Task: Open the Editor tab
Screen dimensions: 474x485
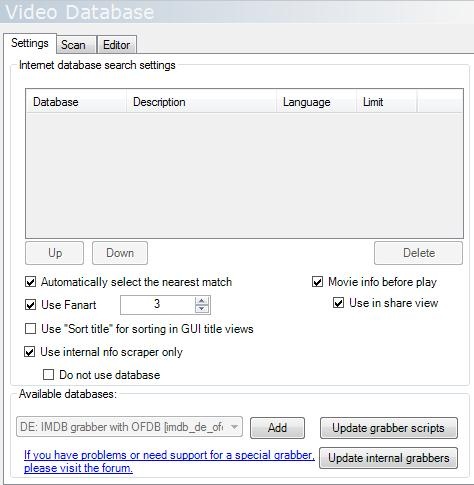Action: pos(117,44)
